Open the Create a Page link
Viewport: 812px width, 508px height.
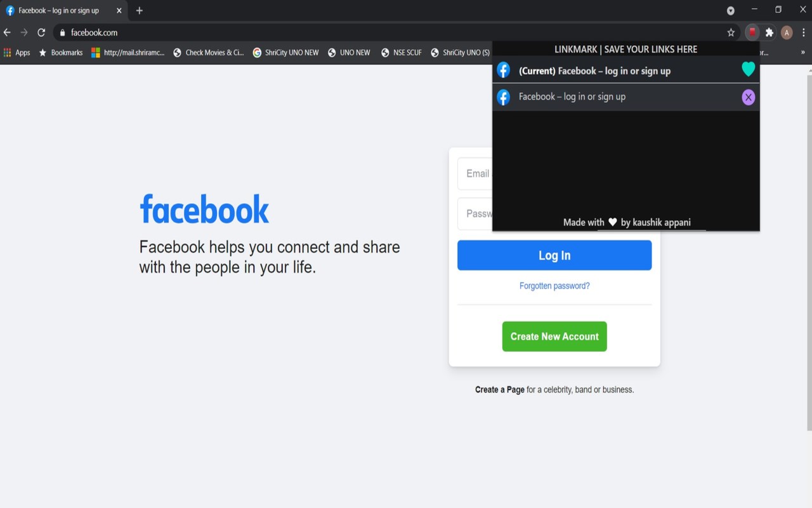click(x=500, y=389)
